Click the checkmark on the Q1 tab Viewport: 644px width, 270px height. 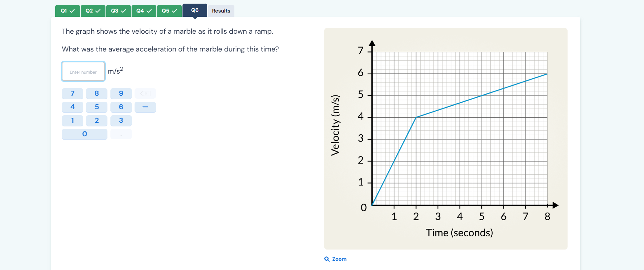pyautogui.click(x=73, y=10)
